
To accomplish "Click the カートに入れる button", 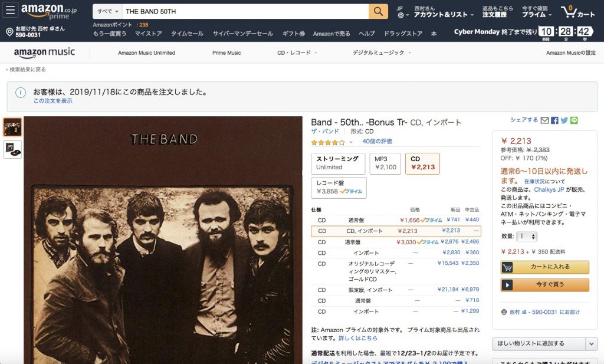I will (x=544, y=267).
